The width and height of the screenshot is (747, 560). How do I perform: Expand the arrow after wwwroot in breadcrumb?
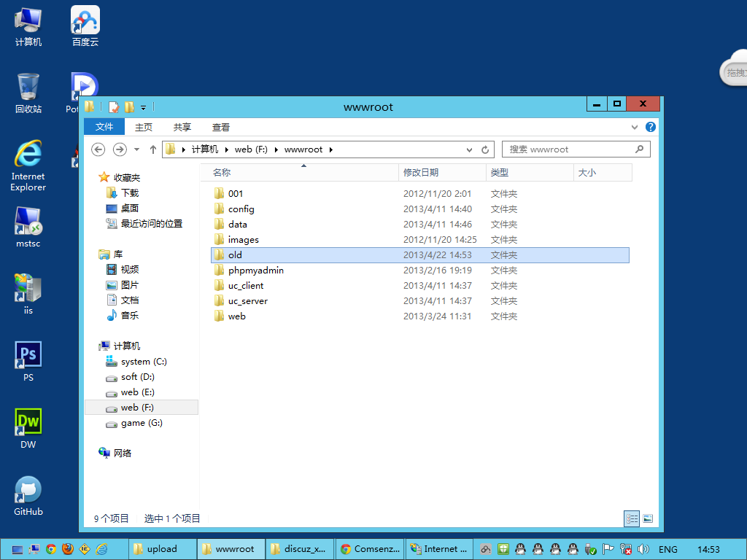click(x=331, y=149)
